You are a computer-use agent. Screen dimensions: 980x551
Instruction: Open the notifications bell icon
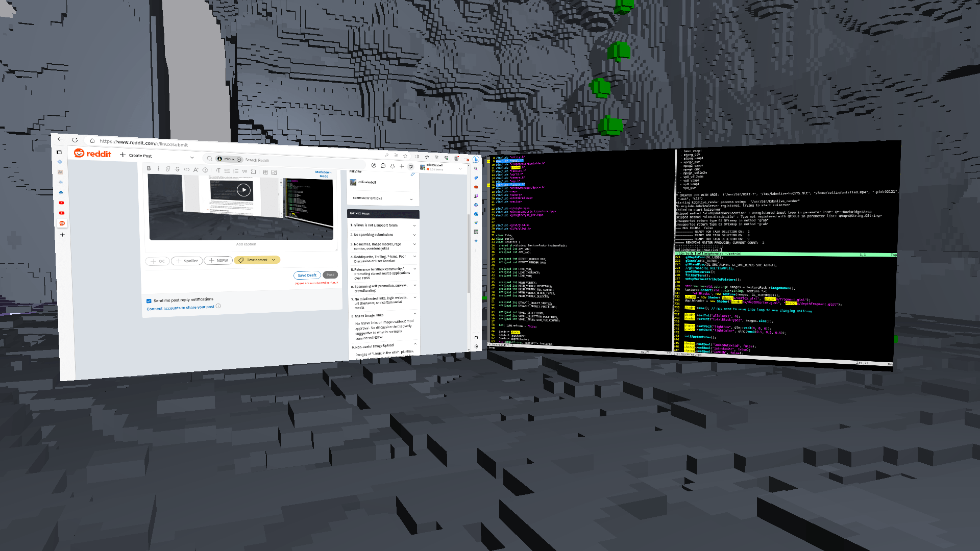click(392, 166)
